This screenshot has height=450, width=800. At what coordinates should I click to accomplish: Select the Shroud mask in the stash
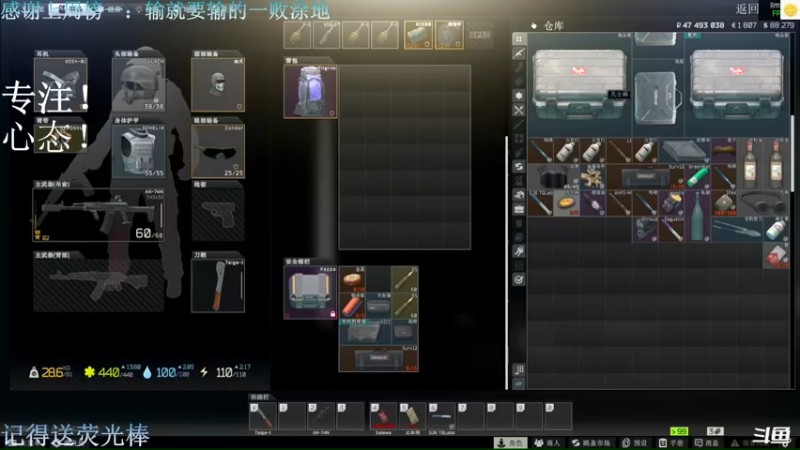(645, 230)
